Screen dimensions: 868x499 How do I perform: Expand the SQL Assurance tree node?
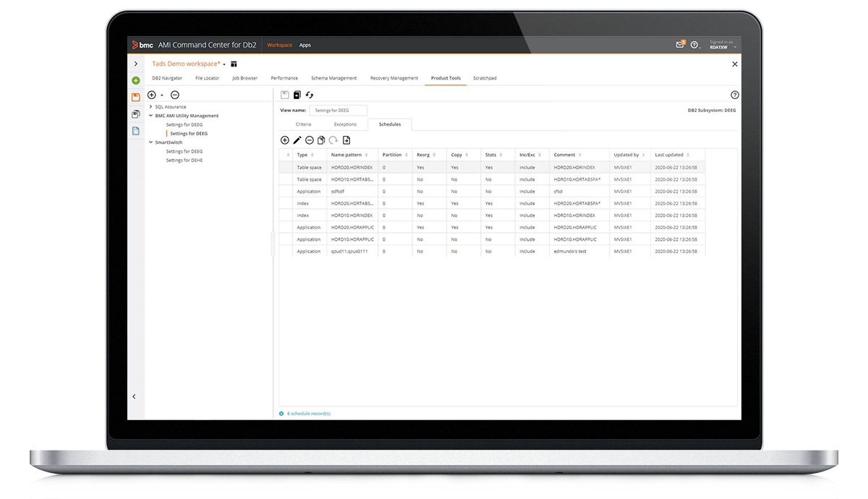pos(150,107)
